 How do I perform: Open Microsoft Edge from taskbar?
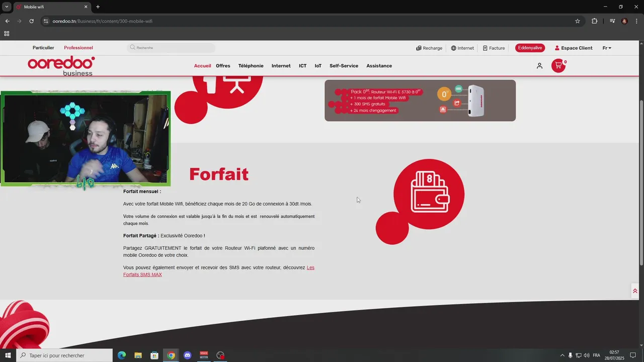pos(122,355)
